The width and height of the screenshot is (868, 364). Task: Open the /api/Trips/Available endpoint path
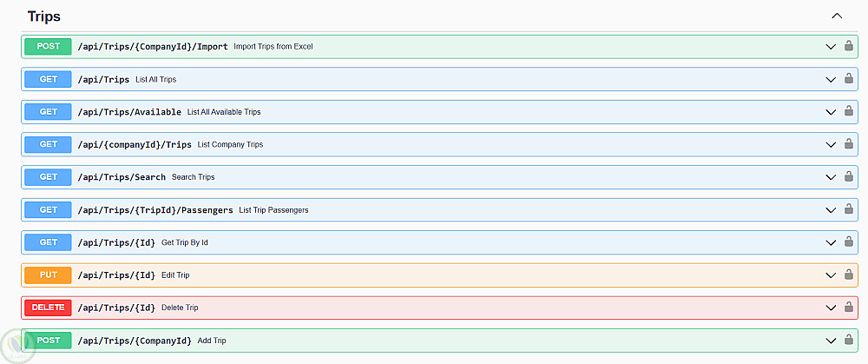click(x=129, y=112)
